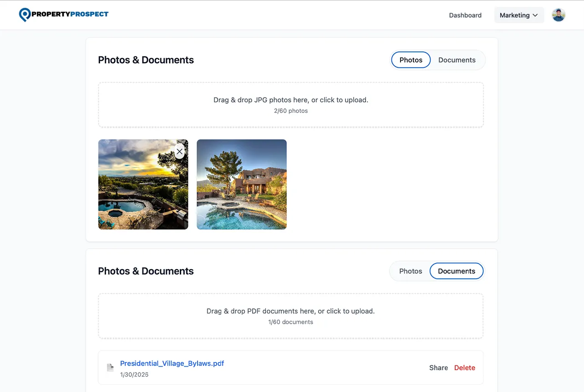Share the bylaws document
This screenshot has height=392, width=584.
point(438,367)
